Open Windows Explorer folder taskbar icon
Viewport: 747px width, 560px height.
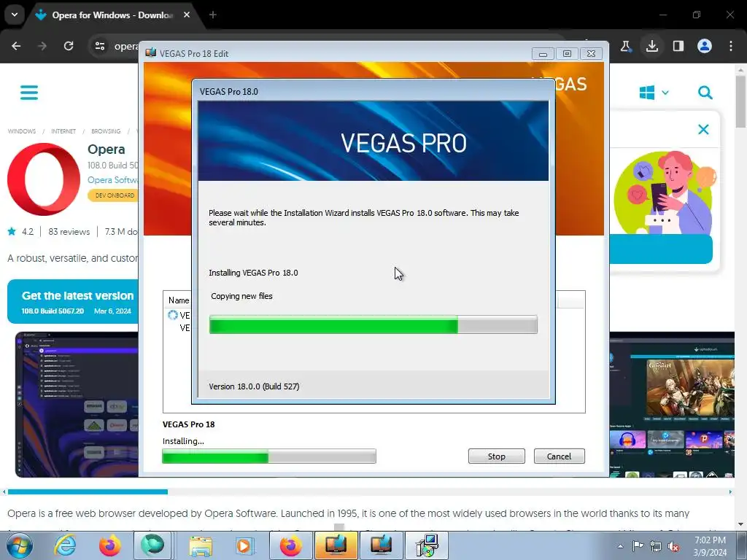(201, 545)
